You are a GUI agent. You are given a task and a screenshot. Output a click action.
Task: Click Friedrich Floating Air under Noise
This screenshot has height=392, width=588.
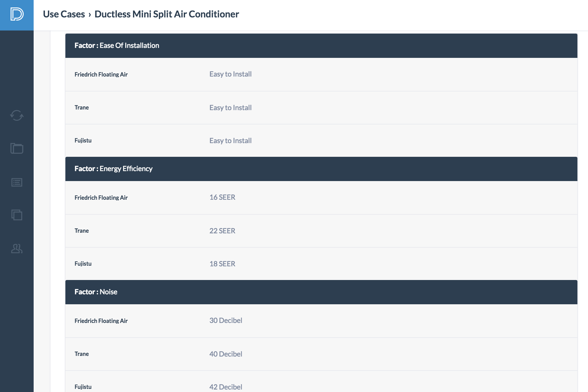(x=101, y=321)
